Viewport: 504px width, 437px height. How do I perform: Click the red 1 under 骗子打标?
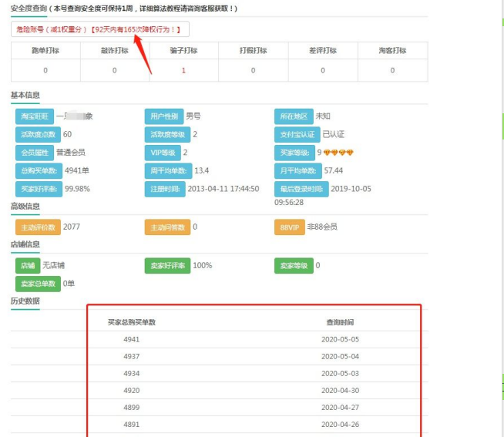coord(184,70)
